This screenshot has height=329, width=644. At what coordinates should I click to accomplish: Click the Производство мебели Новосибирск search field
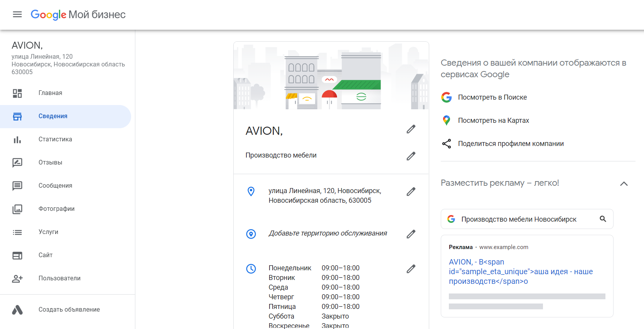(x=527, y=219)
